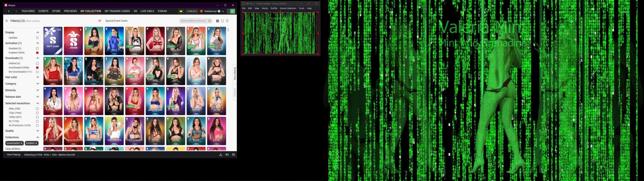644x181 pixels.
Task: Click the iStripper logo in the title bar
Action: tap(6, 5)
